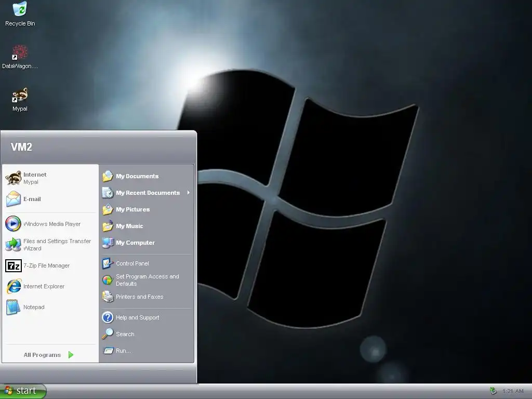Image resolution: width=532 pixels, height=399 pixels.
Task: Click the "Run..." label
Action: click(123, 351)
